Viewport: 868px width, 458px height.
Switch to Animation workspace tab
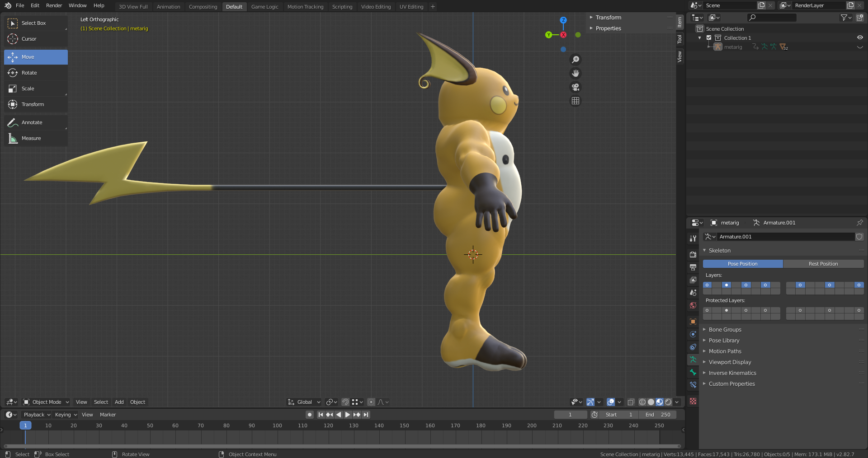coord(168,7)
